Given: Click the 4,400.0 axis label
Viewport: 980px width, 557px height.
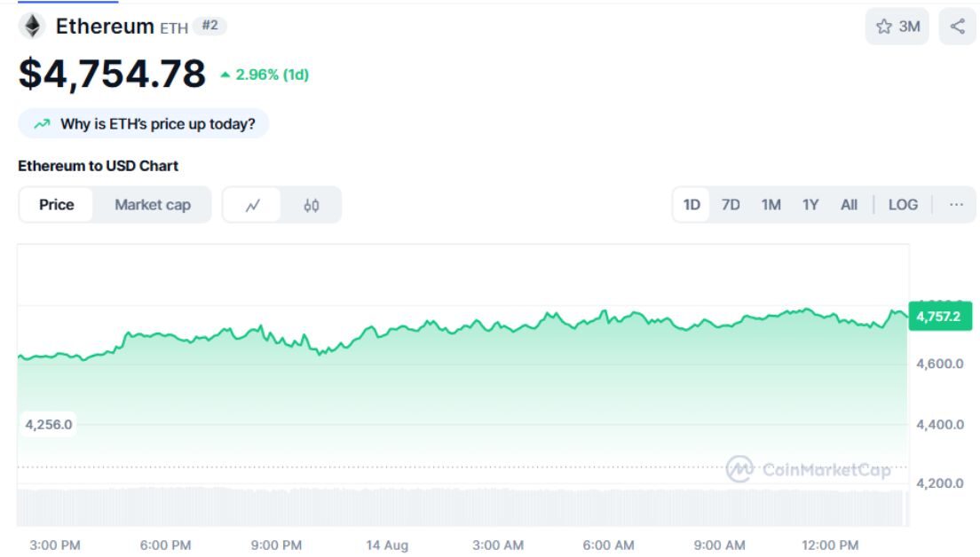Looking at the screenshot, I should coord(939,425).
